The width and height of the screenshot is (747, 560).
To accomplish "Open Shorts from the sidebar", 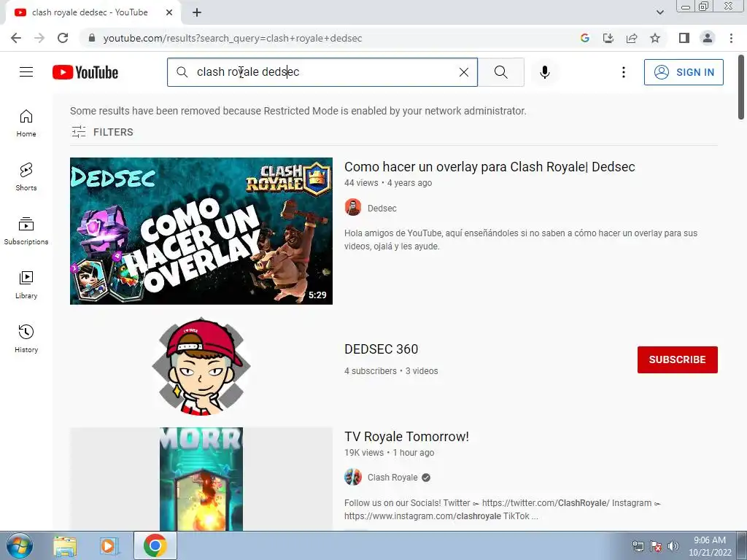I will pyautogui.click(x=26, y=177).
